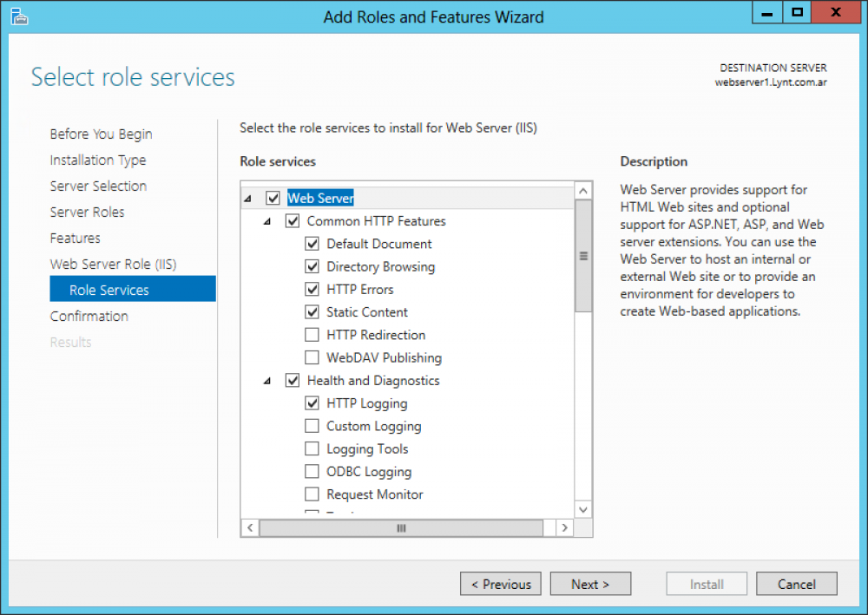The width and height of the screenshot is (868, 615).
Task: Click the Next button
Action: 590,583
